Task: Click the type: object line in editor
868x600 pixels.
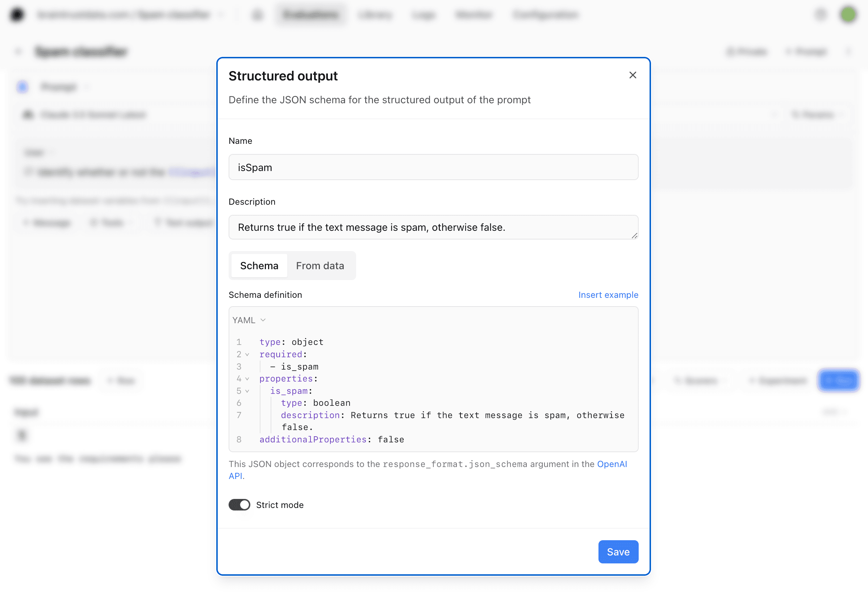Action: point(291,342)
